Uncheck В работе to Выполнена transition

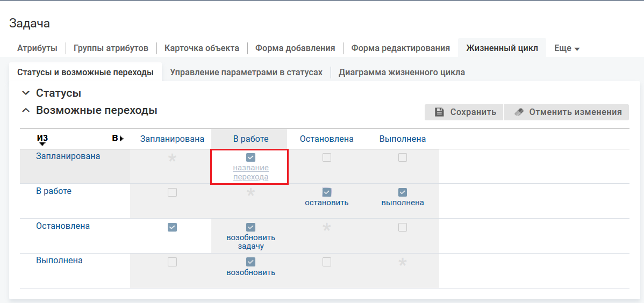point(403,192)
